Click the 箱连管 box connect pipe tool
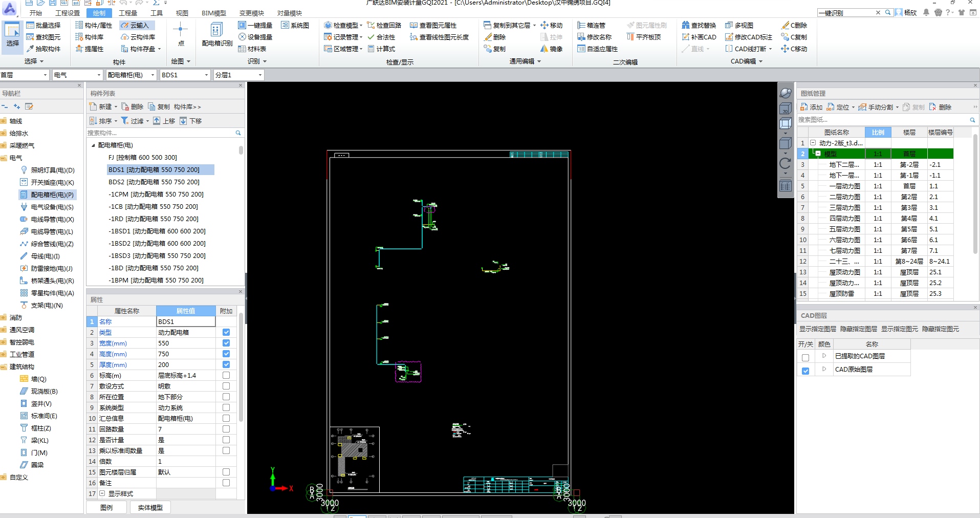The image size is (980, 518). click(591, 25)
